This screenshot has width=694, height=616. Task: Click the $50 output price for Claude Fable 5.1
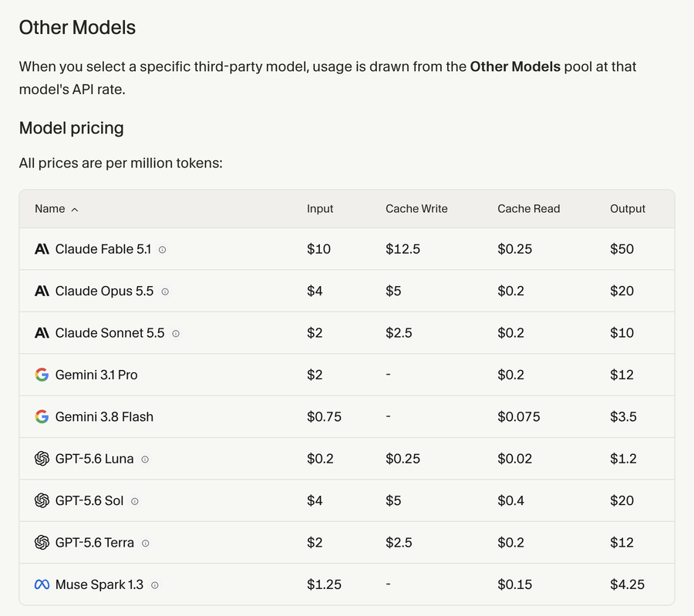pos(622,249)
